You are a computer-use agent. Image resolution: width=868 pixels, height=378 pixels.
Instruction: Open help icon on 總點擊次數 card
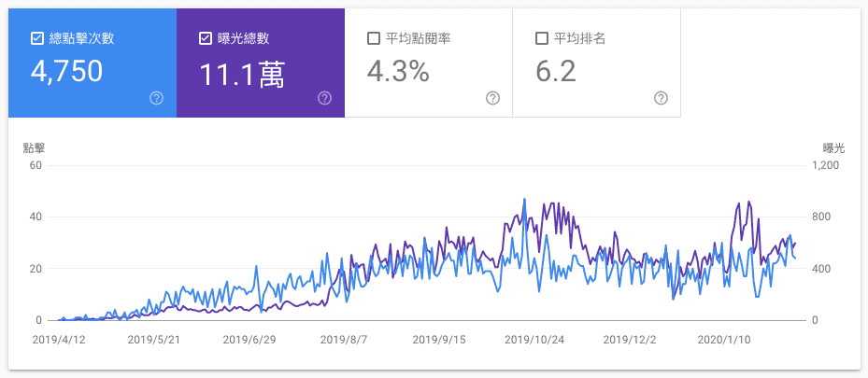click(156, 98)
